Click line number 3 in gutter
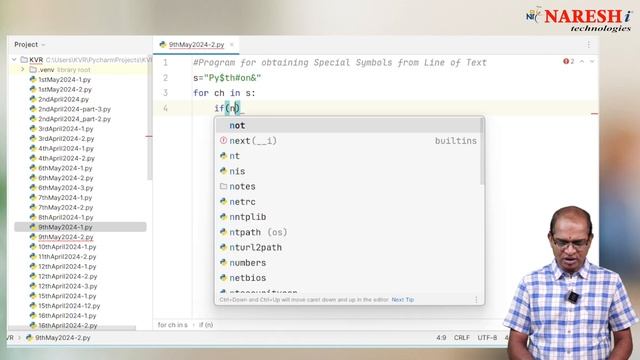640x360 pixels. pos(165,93)
